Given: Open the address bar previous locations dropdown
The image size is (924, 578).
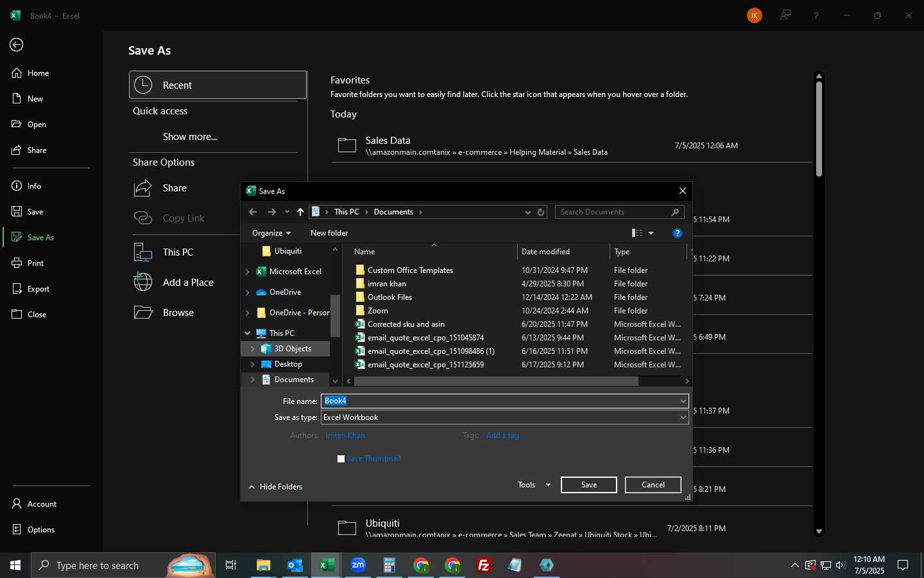Looking at the screenshot, I should tap(527, 212).
